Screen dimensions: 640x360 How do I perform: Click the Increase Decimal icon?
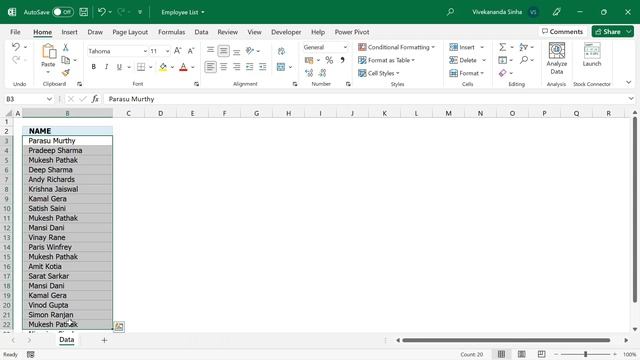click(x=309, y=73)
